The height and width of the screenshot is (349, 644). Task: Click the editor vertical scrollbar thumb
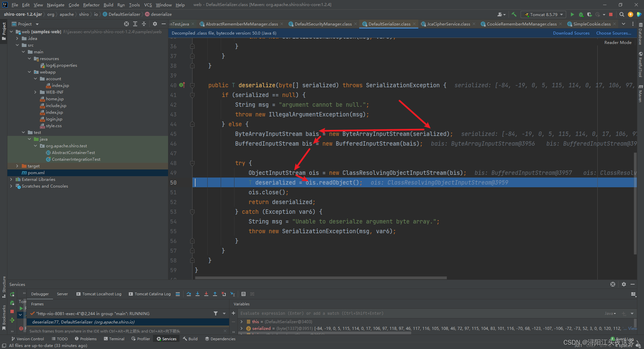pyautogui.click(x=635, y=203)
